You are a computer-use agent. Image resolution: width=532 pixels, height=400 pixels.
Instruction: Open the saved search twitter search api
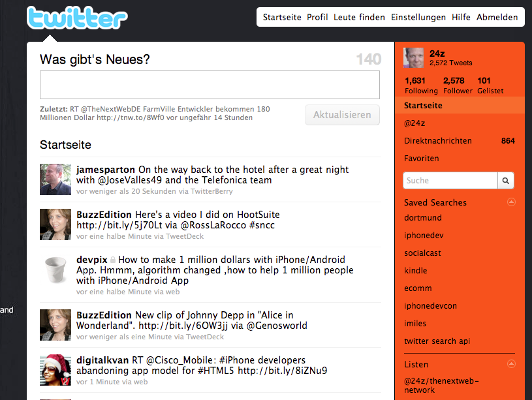(437, 341)
